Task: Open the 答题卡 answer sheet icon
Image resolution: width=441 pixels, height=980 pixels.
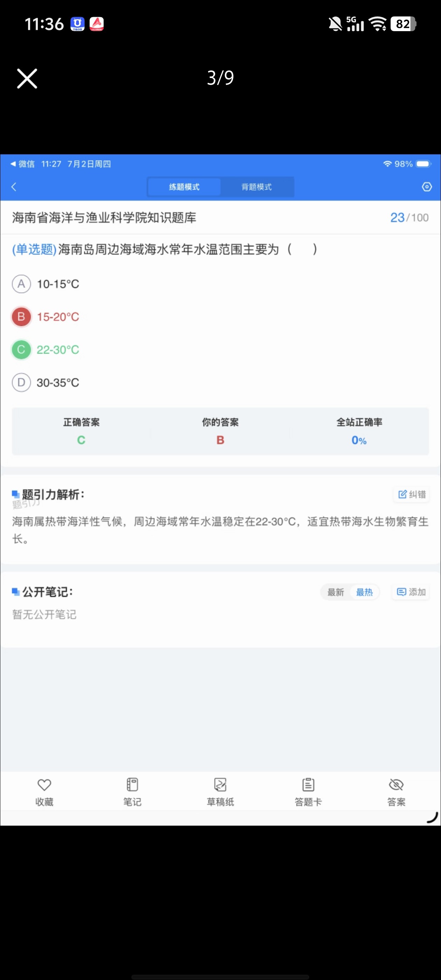Action: [x=308, y=784]
